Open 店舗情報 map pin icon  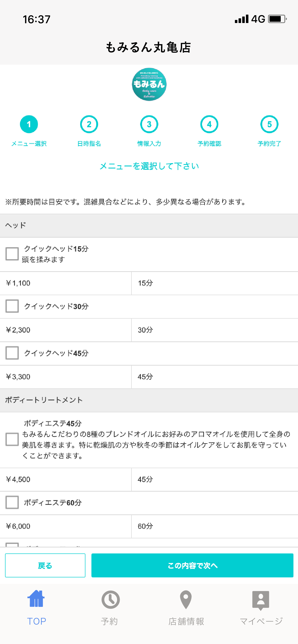(x=186, y=600)
